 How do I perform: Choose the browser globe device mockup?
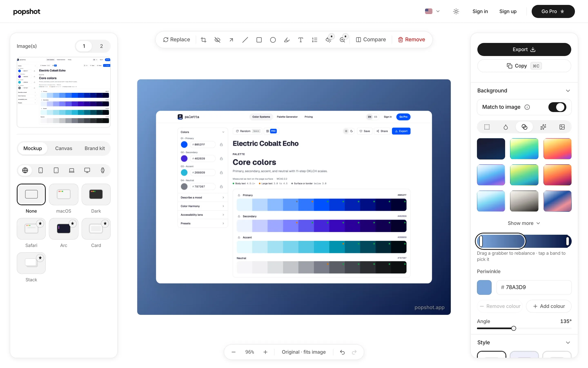[25, 170]
